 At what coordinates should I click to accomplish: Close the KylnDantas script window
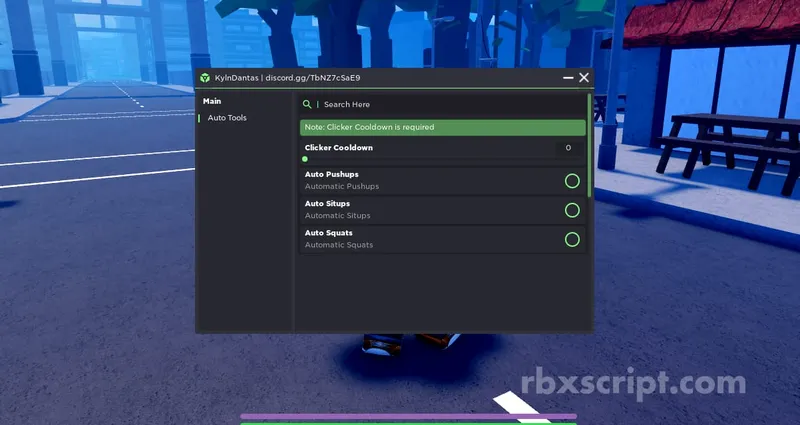(584, 77)
